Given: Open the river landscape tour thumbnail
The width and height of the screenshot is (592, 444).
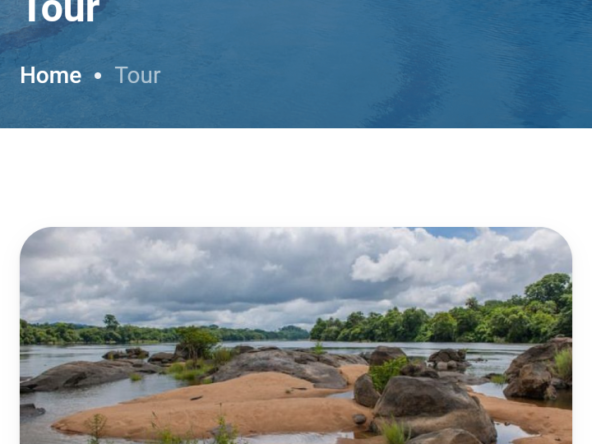Looking at the screenshot, I should pos(296,336).
